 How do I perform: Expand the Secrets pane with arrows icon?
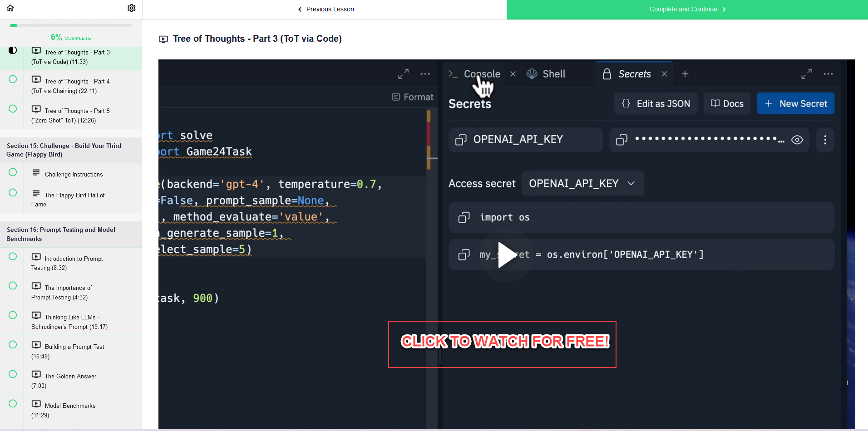pyautogui.click(x=807, y=74)
